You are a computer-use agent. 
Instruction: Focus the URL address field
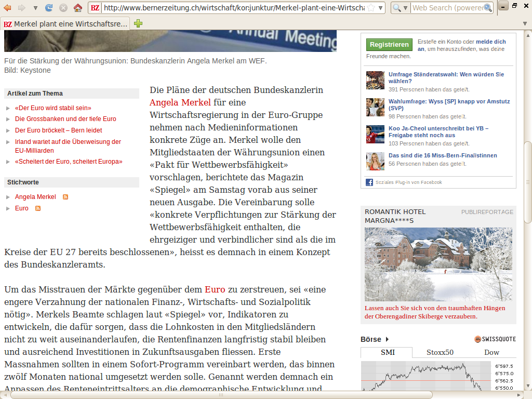click(x=234, y=7)
